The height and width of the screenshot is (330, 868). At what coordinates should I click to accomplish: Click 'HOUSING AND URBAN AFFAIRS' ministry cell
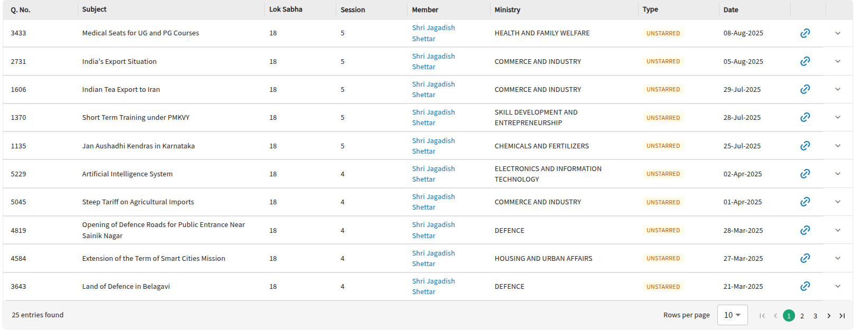click(x=543, y=258)
